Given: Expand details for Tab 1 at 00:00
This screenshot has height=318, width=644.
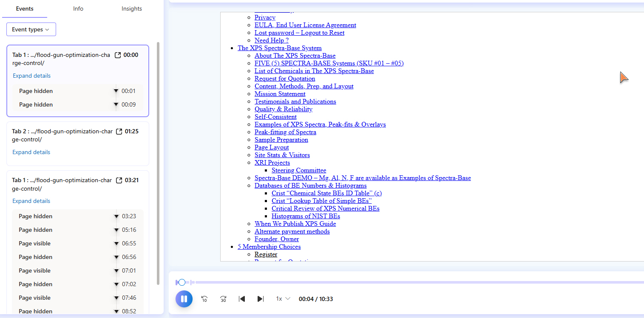Looking at the screenshot, I should [x=31, y=76].
